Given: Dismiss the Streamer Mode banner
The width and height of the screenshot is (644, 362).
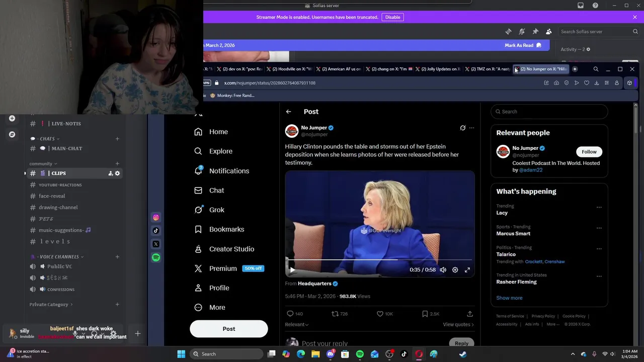Looking at the screenshot, I should pos(635,17).
